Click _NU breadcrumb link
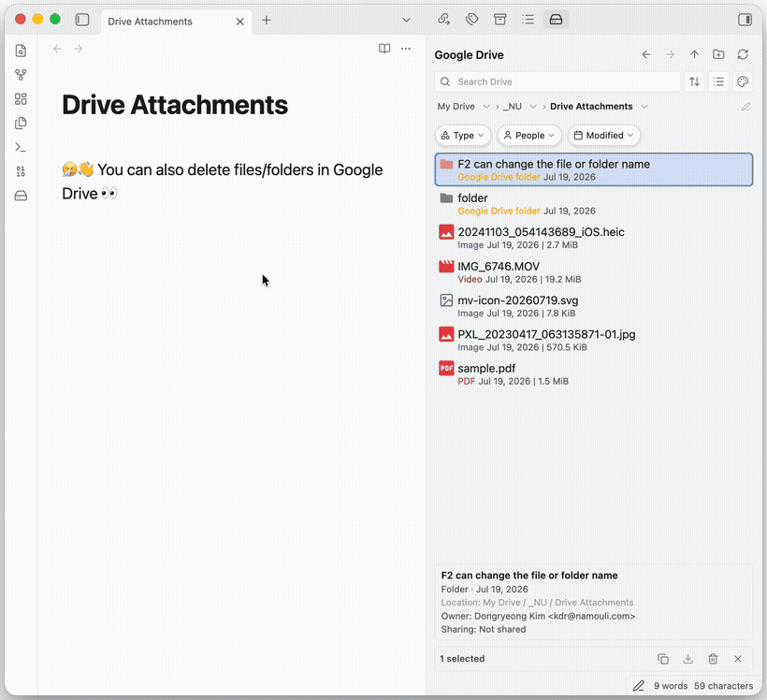 point(513,107)
